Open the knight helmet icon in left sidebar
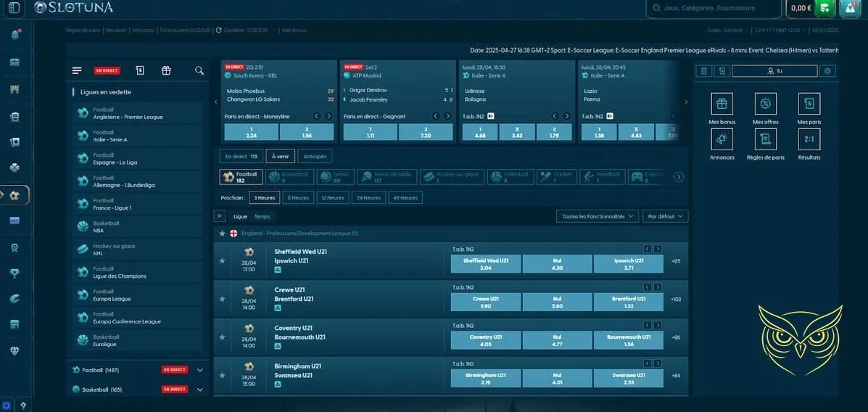 (15, 35)
